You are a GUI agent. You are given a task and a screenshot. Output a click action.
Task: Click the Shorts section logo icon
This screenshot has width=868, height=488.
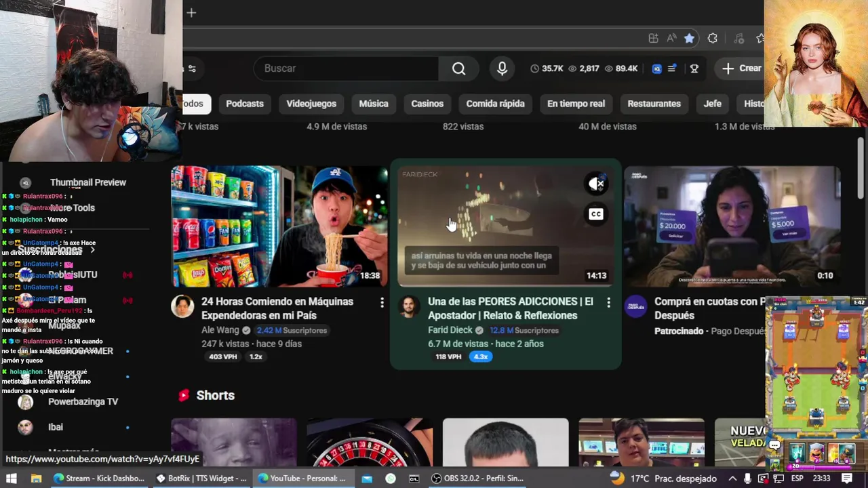pyautogui.click(x=183, y=395)
